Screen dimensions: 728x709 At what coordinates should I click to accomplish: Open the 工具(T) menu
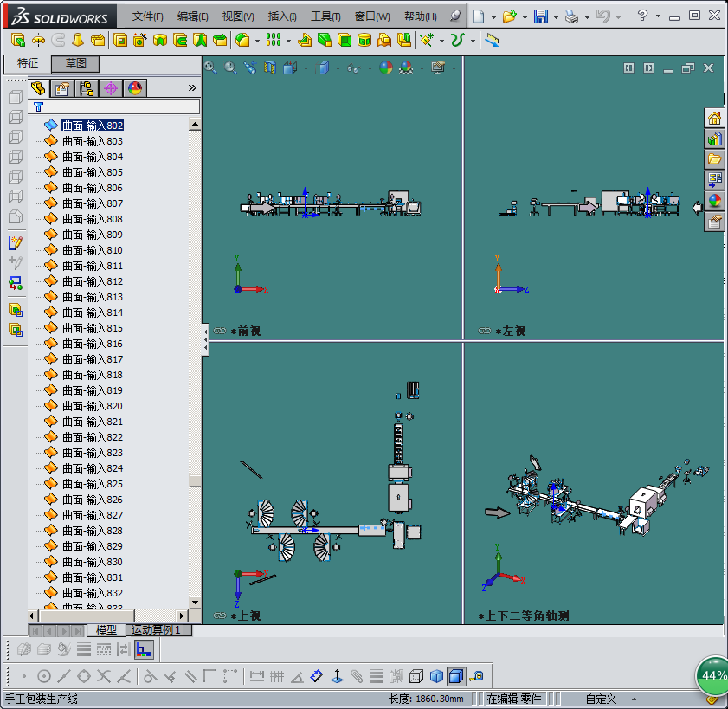pyautogui.click(x=325, y=16)
